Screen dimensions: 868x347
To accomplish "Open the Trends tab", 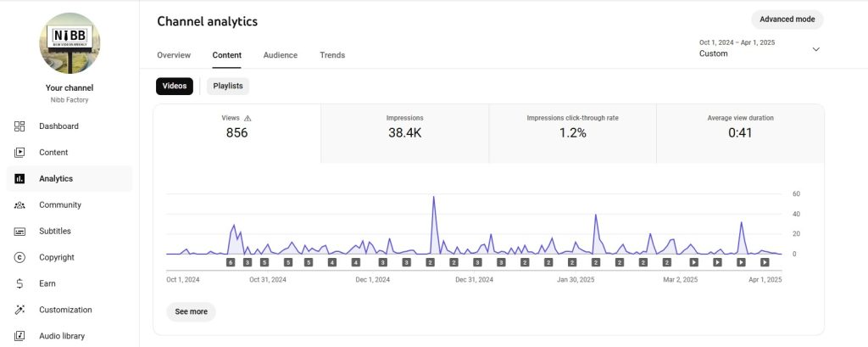I will click(x=332, y=55).
